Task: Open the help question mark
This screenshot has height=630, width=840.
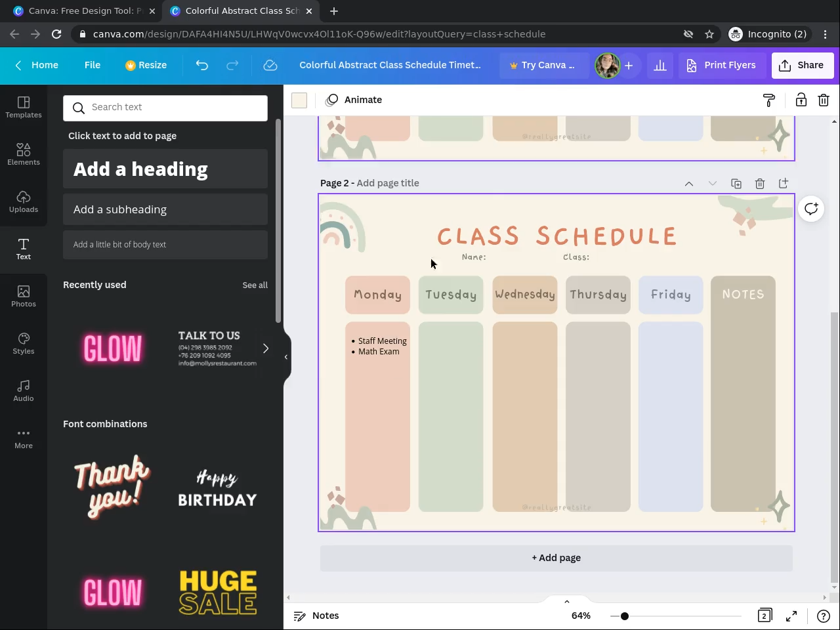Action: (x=824, y=616)
